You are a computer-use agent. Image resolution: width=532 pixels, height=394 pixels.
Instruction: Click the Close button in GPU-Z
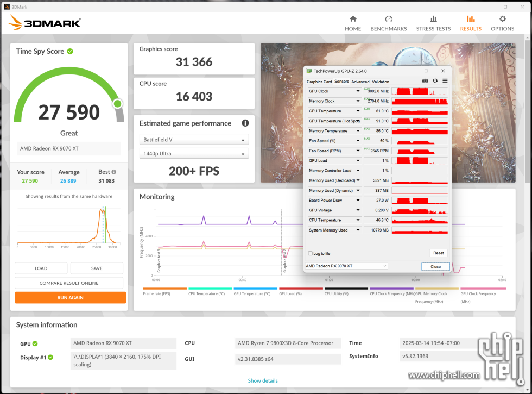pos(435,267)
